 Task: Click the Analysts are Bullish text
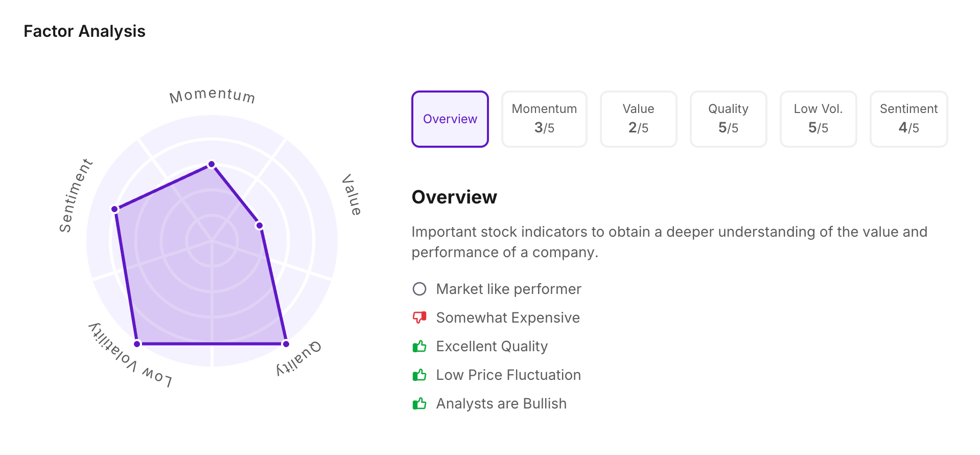coord(501,404)
